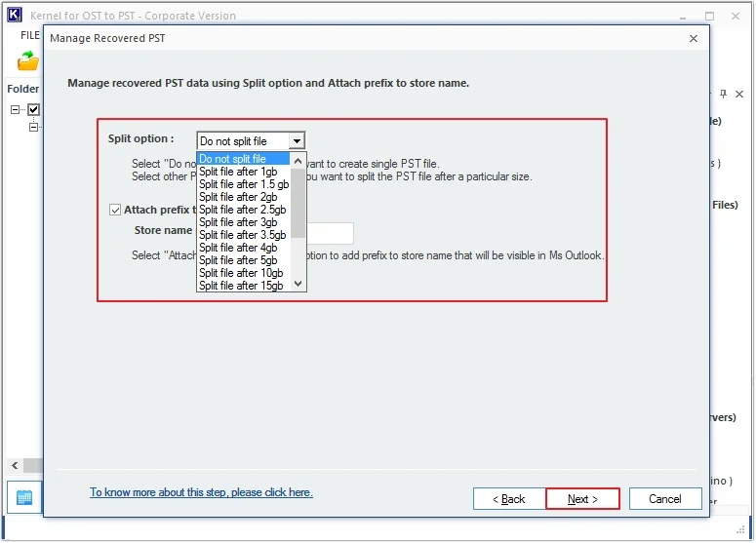This screenshot has width=756, height=543.
Task: Select Split file after 2gb
Action: (244, 197)
